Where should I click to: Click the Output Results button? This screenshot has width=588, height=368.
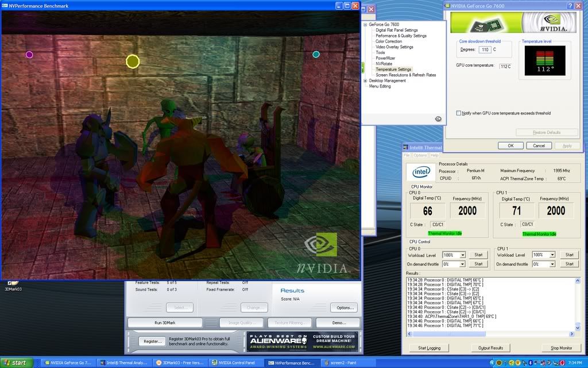490,348
